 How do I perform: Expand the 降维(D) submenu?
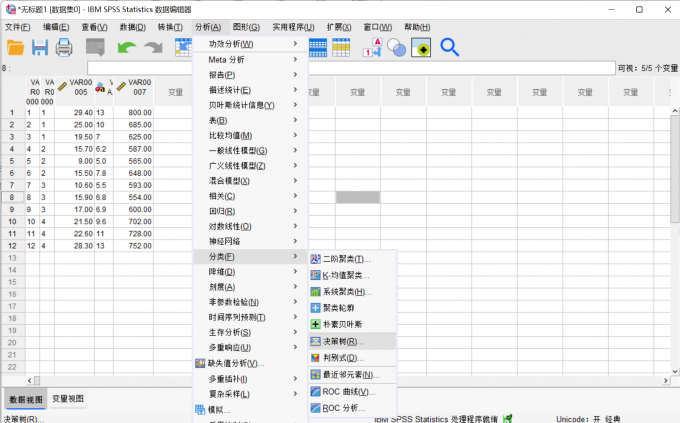coord(250,272)
